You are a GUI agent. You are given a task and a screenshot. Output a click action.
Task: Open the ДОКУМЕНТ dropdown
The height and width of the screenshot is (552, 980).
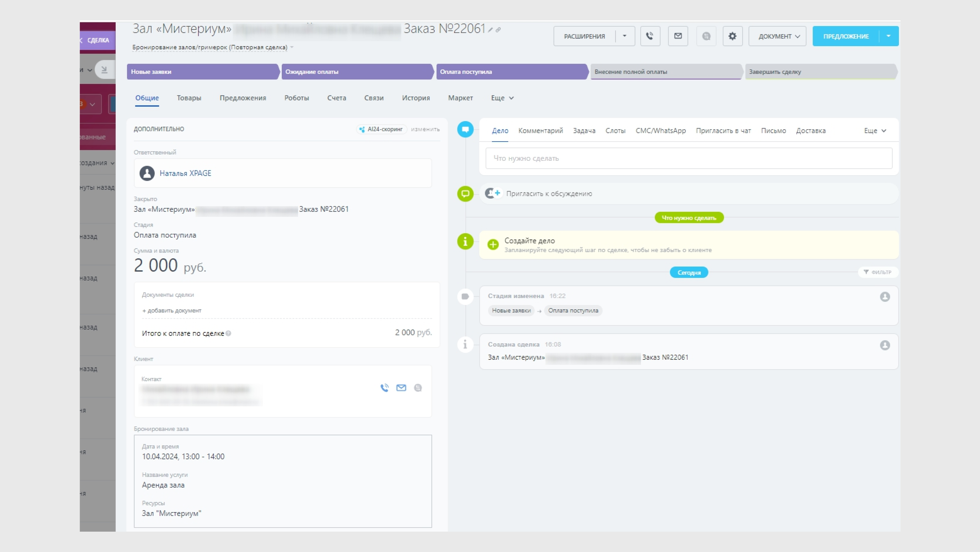point(777,36)
